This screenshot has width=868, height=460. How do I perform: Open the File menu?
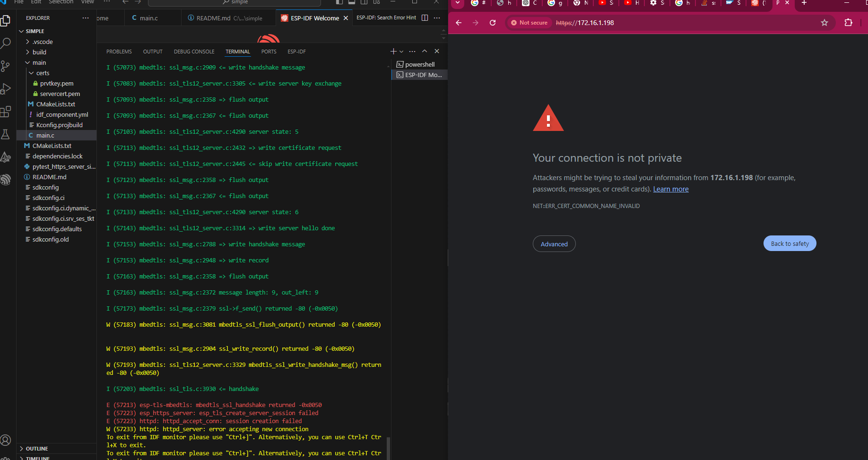click(19, 2)
